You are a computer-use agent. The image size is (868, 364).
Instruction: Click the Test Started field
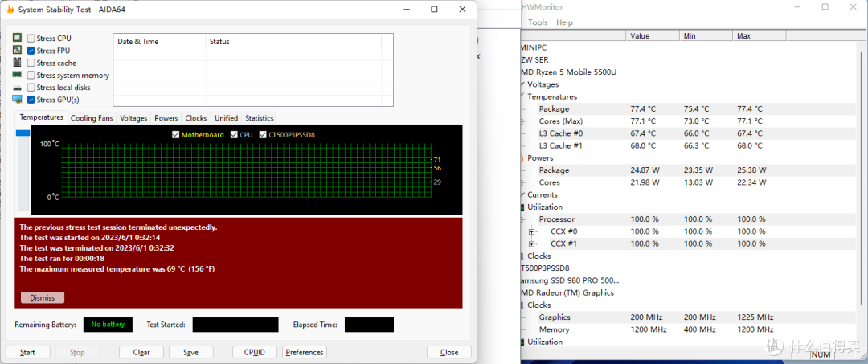coord(235,325)
